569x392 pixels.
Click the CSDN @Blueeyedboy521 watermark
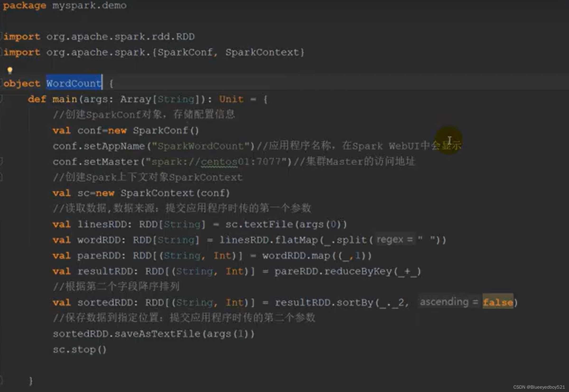[539, 387]
